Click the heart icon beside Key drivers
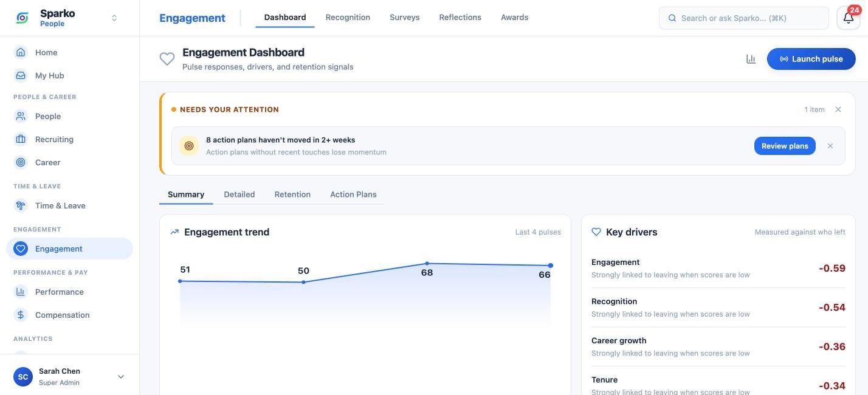The height and width of the screenshot is (395, 868). pyautogui.click(x=596, y=232)
